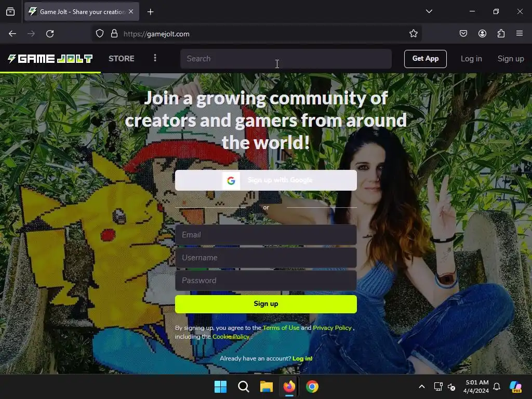Open the tracking protection shield icon
Image resolution: width=532 pixels, height=399 pixels.
point(100,34)
